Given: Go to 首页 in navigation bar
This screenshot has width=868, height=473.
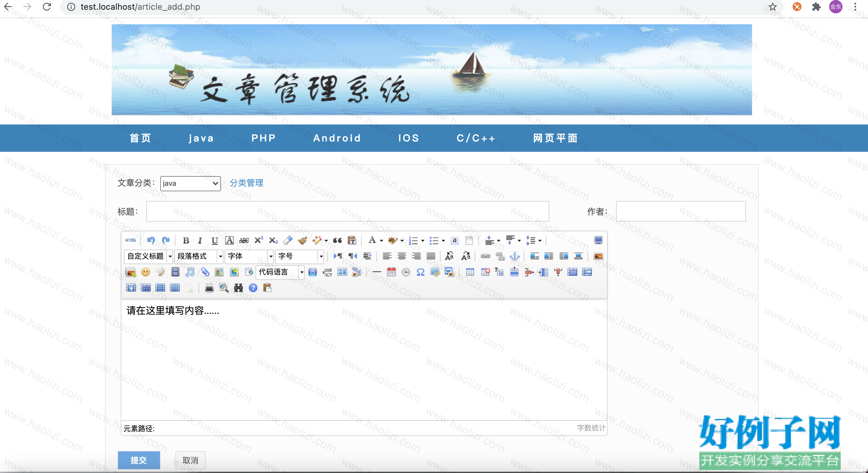Looking at the screenshot, I should [x=141, y=138].
